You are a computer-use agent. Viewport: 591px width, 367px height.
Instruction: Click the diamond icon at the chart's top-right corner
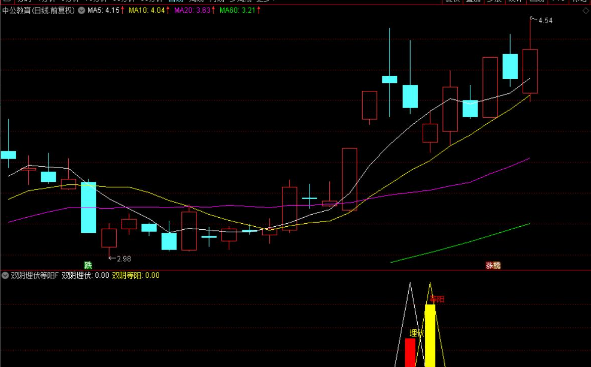coord(586,11)
